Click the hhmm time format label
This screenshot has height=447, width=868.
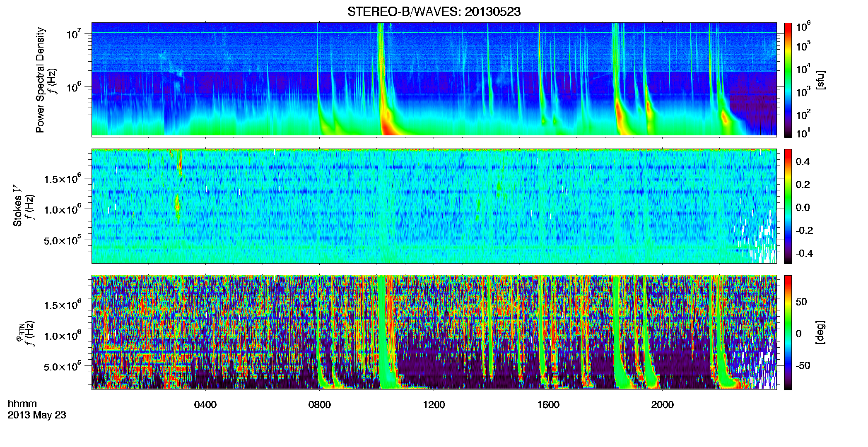[x=22, y=404]
